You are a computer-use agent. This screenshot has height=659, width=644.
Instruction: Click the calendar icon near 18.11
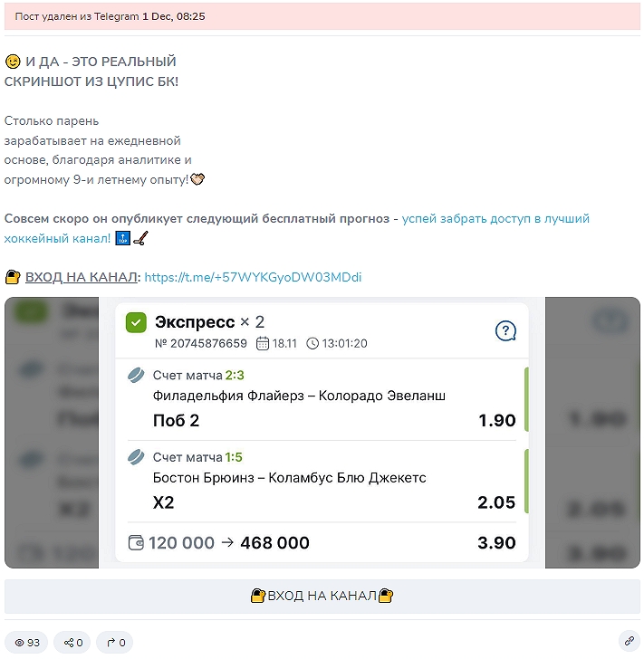pyautogui.click(x=263, y=343)
